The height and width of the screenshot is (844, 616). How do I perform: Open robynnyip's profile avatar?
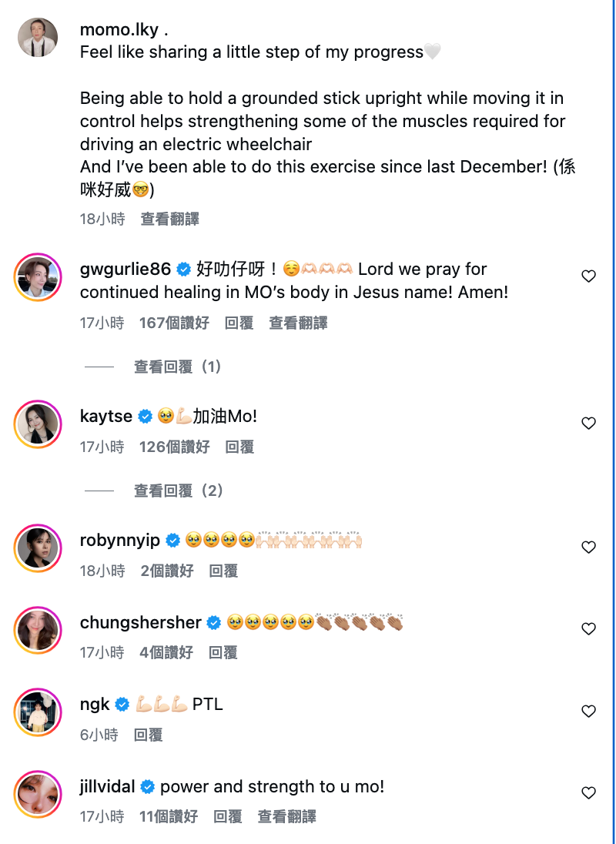pyautogui.click(x=38, y=548)
